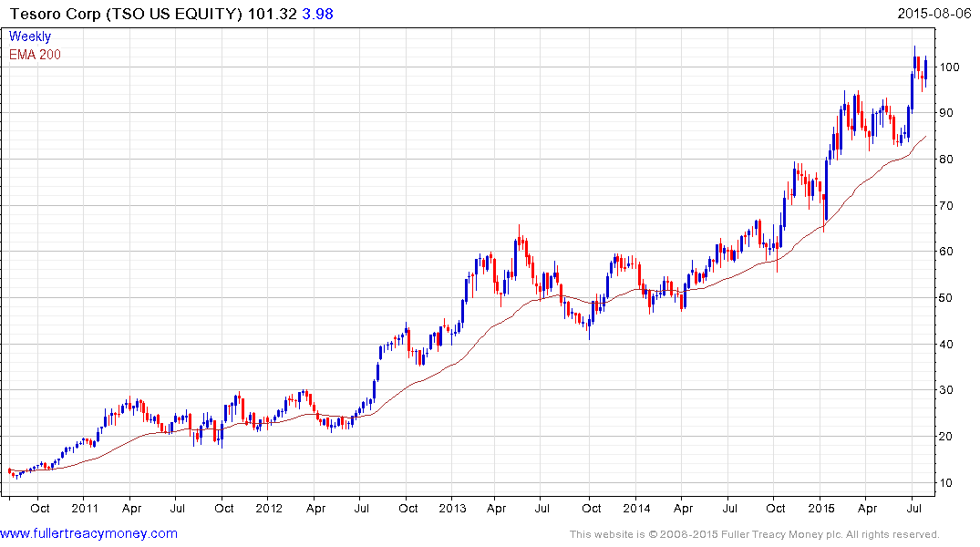Click the 2015-08-06 date label

[934, 14]
